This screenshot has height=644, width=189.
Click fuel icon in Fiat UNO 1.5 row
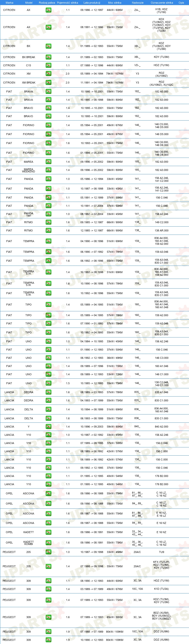point(48,383)
